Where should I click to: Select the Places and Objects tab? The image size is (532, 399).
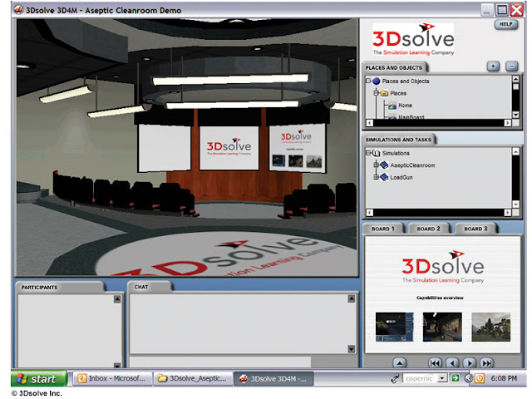[x=394, y=67]
